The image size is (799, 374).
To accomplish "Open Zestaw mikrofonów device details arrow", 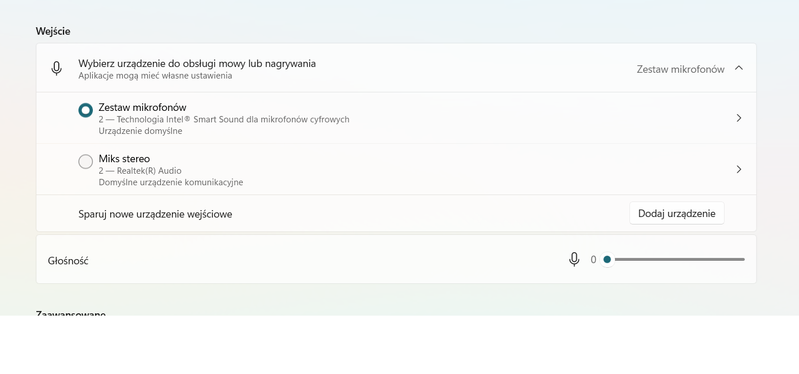I will tap(739, 118).
